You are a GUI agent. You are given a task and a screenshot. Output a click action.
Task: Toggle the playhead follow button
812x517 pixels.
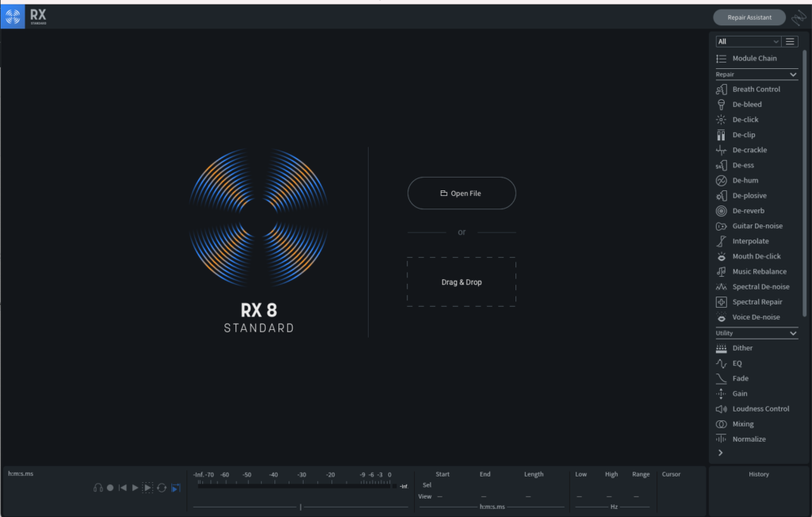coord(175,488)
